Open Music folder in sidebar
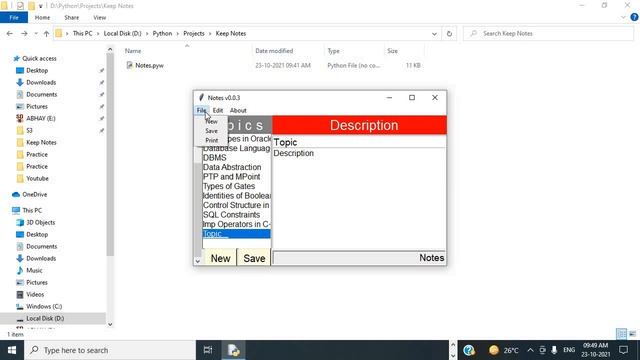The image size is (640, 360). [34, 270]
